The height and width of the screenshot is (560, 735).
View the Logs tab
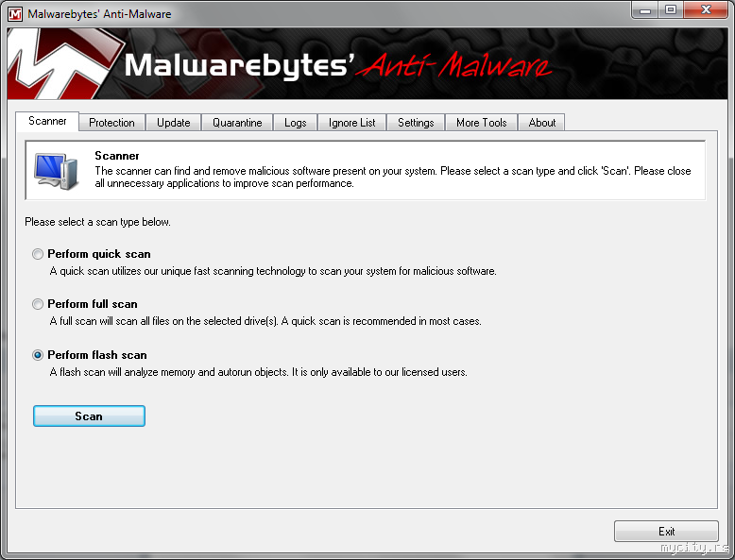click(x=296, y=123)
